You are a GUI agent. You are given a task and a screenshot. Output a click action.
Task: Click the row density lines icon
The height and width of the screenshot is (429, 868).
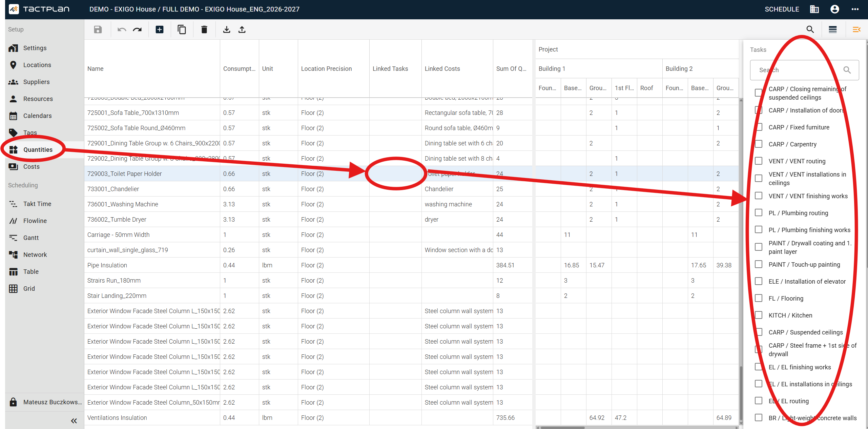tap(832, 29)
